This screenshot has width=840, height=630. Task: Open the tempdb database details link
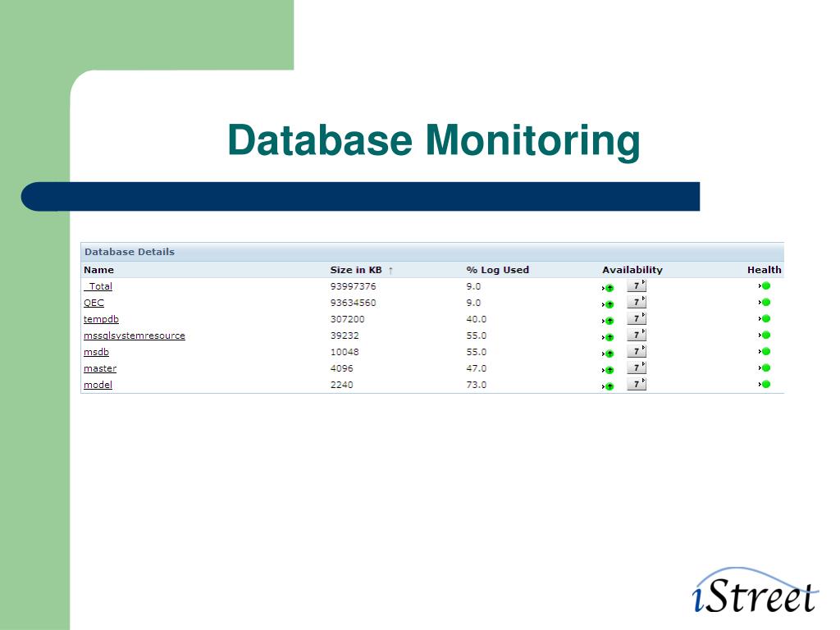101,319
